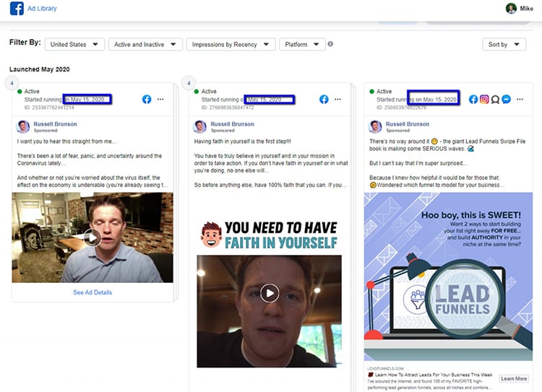Click the 'Filter By:' label
Viewport: 542px width, 392px height.
point(25,43)
